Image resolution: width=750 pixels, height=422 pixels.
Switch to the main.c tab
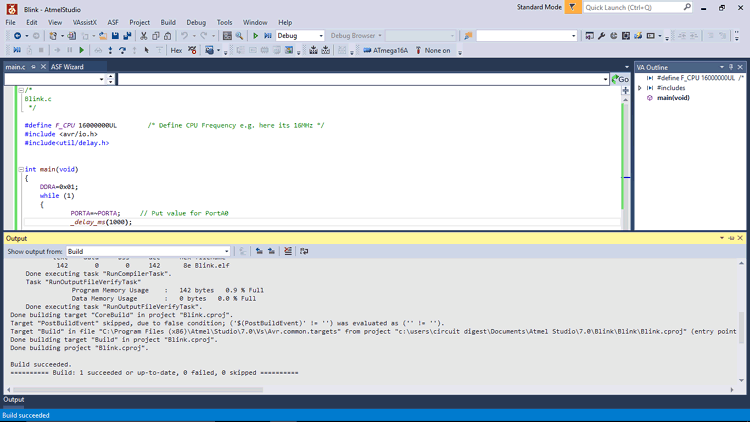pyautogui.click(x=15, y=67)
